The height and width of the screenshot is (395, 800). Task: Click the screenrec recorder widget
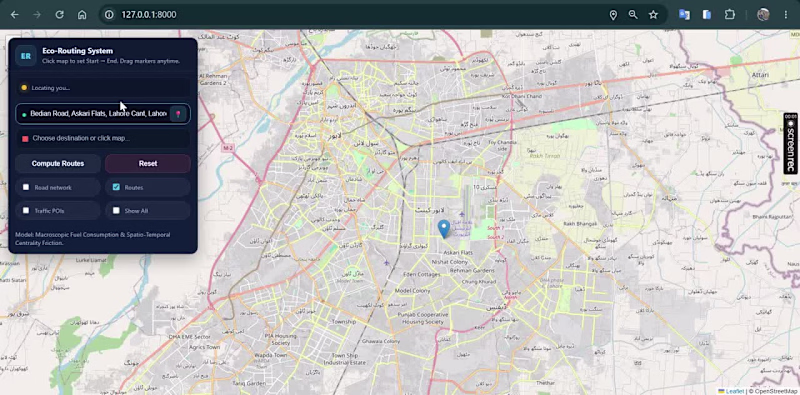click(790, 143)
